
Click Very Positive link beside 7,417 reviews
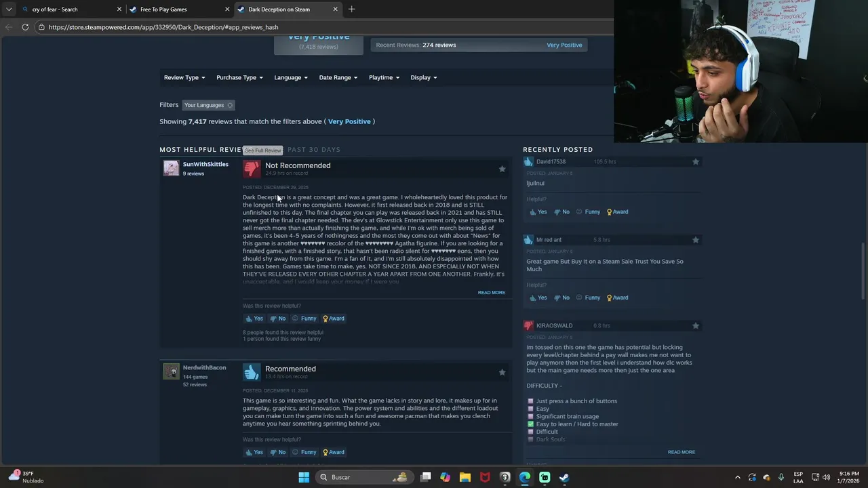coord(349,121)
